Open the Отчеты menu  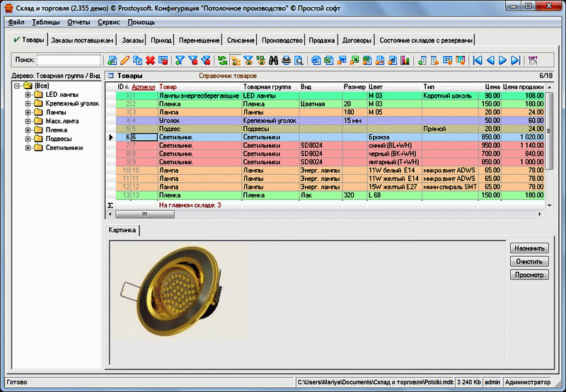point(79,22)
